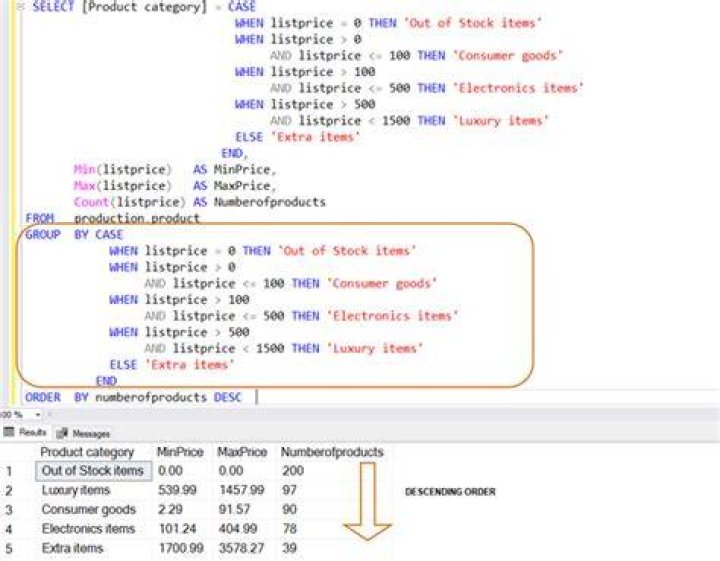Click the Max(listprice) AS MaxPrice code line
Viewport: 720px width, 561px height.
click(175, 186)
